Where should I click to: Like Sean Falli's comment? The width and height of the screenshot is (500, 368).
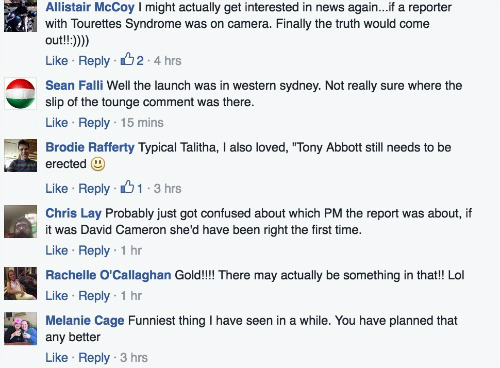click(57, 123)
